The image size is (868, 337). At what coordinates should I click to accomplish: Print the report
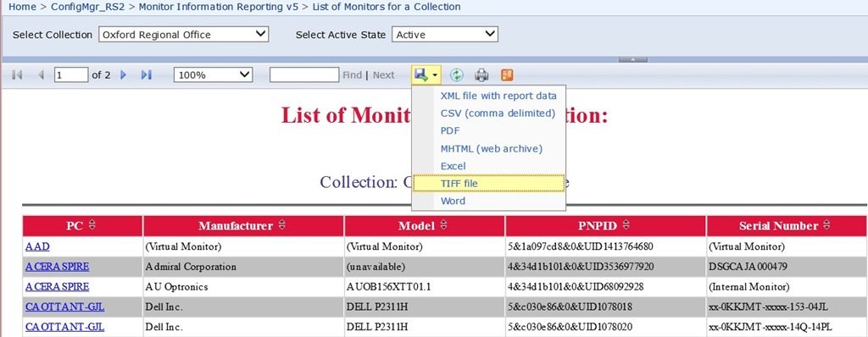(482, 75)
